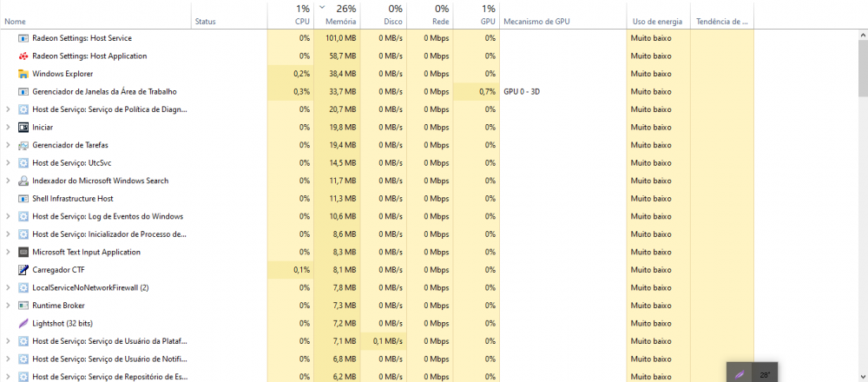
Task: Click the Lightshot tray icon at bottom
Action: pyautogui.click(x=739, y=374)
